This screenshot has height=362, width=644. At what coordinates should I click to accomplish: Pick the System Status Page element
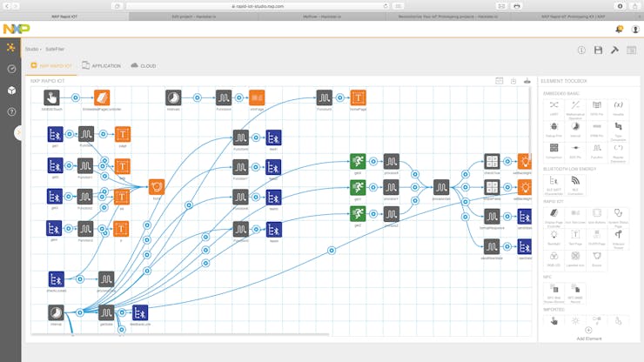point(618,218)
